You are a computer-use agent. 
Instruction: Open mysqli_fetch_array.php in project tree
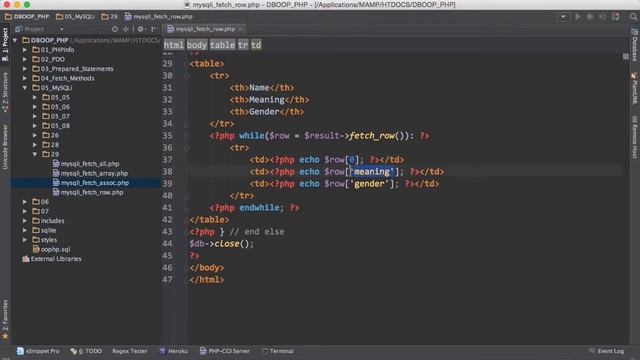click(x=90, y=173)
